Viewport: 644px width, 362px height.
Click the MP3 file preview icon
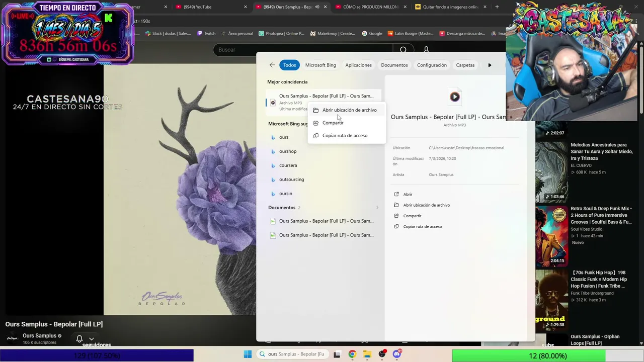455,97
